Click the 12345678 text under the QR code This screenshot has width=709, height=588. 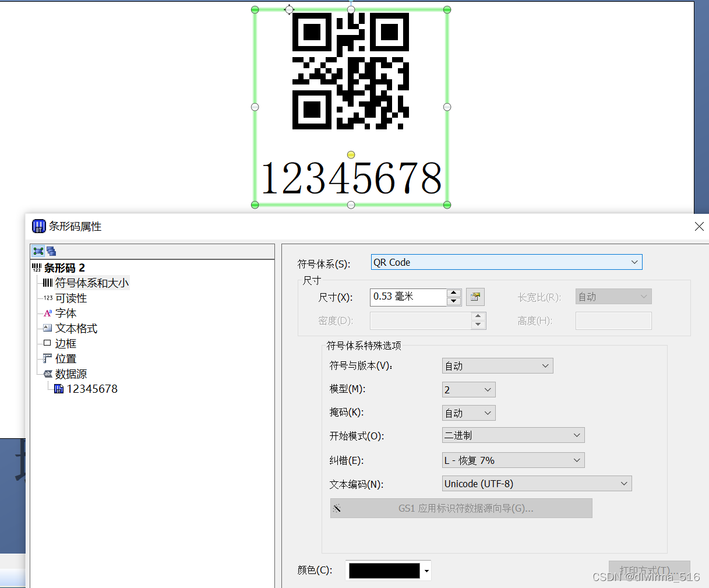tap(351, 178)
